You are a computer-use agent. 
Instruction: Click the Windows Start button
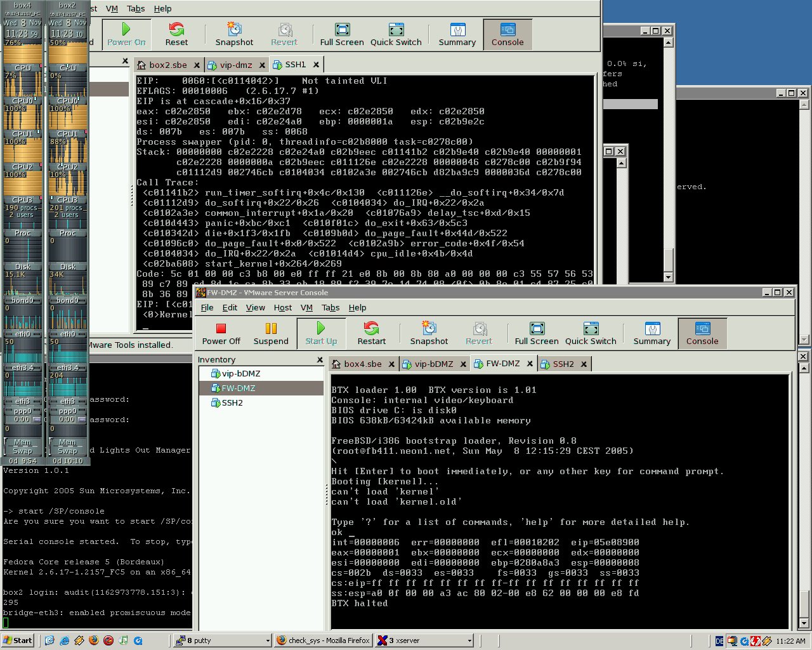[x=17, y=640]
